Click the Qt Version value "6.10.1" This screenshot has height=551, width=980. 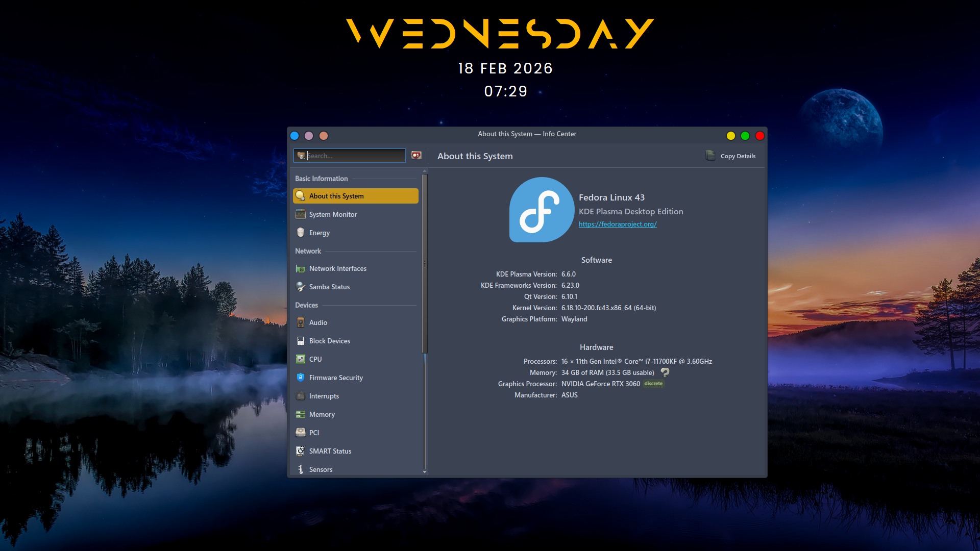pos(570,297)
